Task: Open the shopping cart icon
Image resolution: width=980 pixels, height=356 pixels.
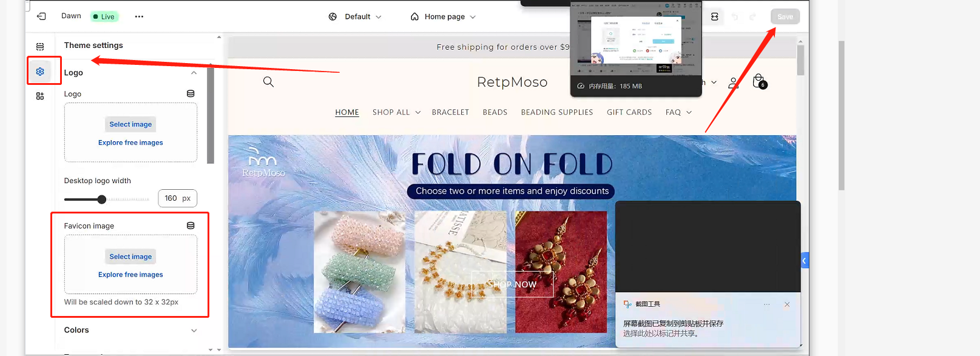Action: (x=759, y=81)
